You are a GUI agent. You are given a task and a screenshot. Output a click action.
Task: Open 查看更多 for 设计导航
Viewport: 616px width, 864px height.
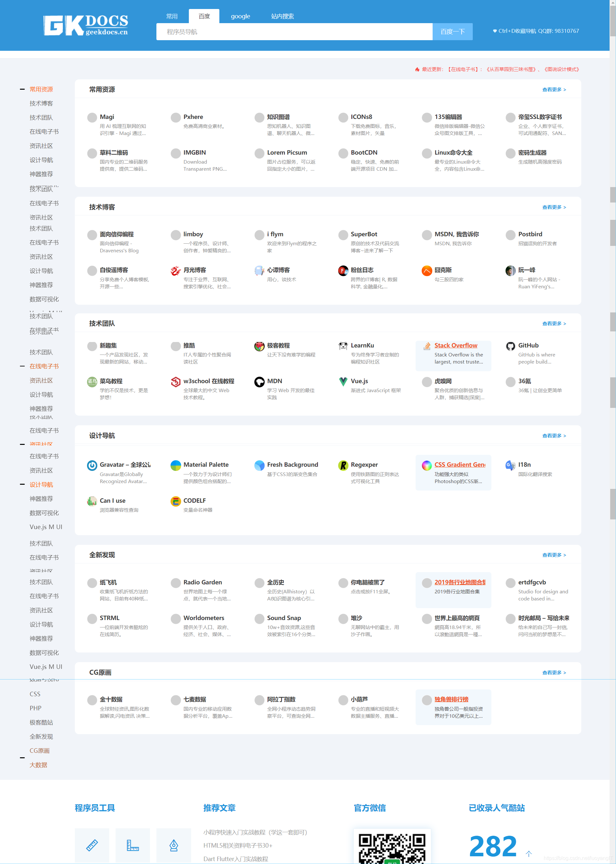coord(554,436)
